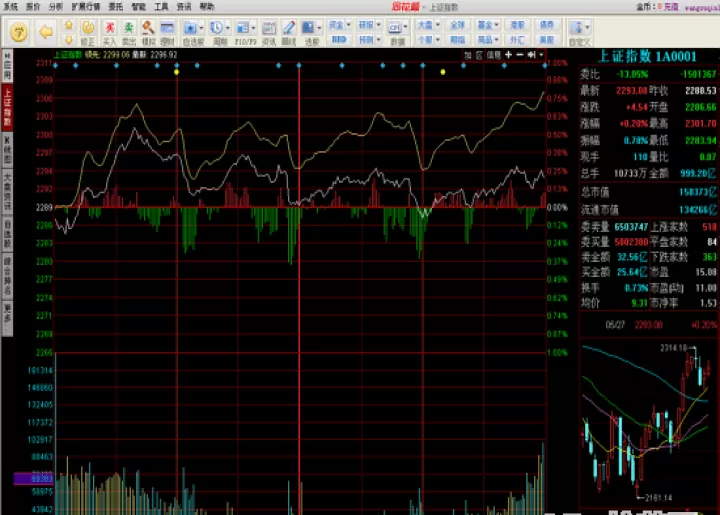Open the 智能 menu
Image resolution: width=720 pixels, height=515 pixels.
tap(138, 6)
